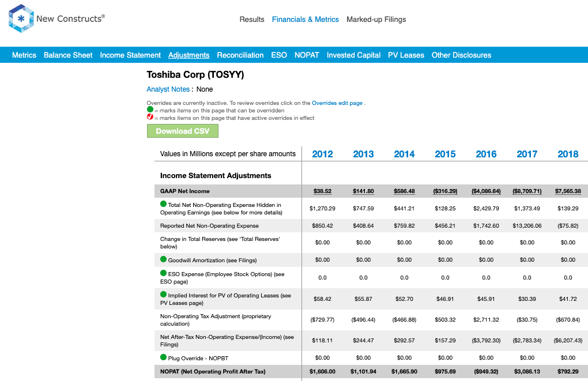
Task: Click the Analyst Notes link
Action: [168, 89]
